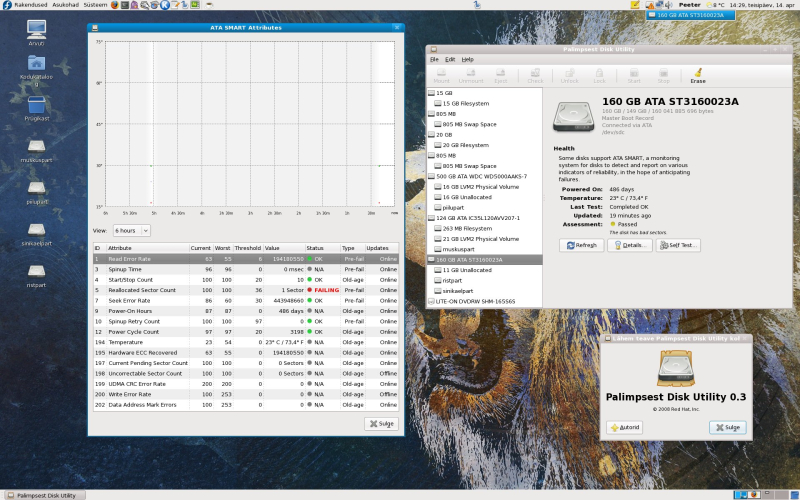Click the Threshold column header

coord(248,248)
